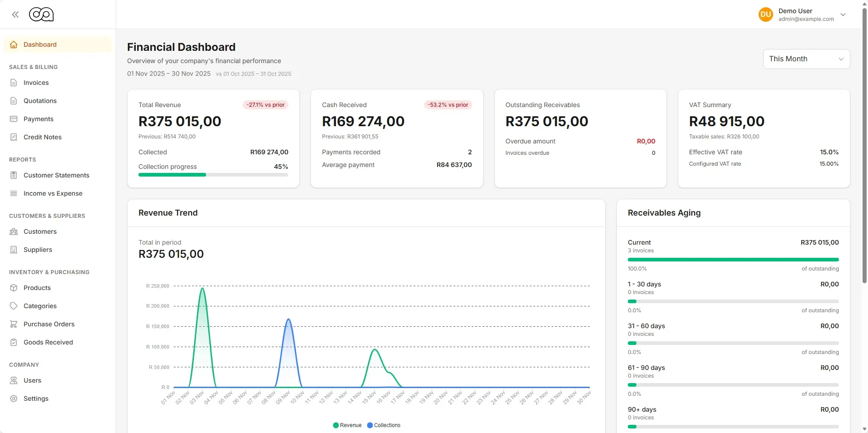
Task: Toggle Revenue series in chart legend
Action: [x=347, y=425]
